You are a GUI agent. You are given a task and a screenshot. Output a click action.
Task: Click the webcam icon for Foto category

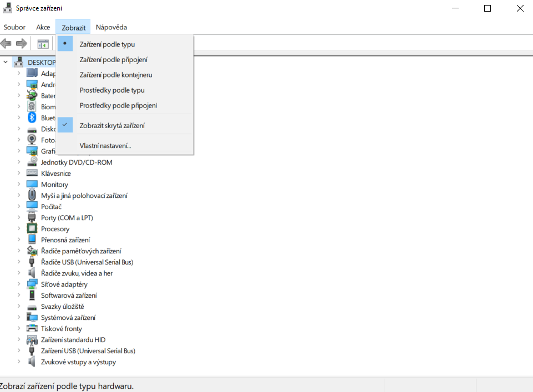click(x=32, y=140)
